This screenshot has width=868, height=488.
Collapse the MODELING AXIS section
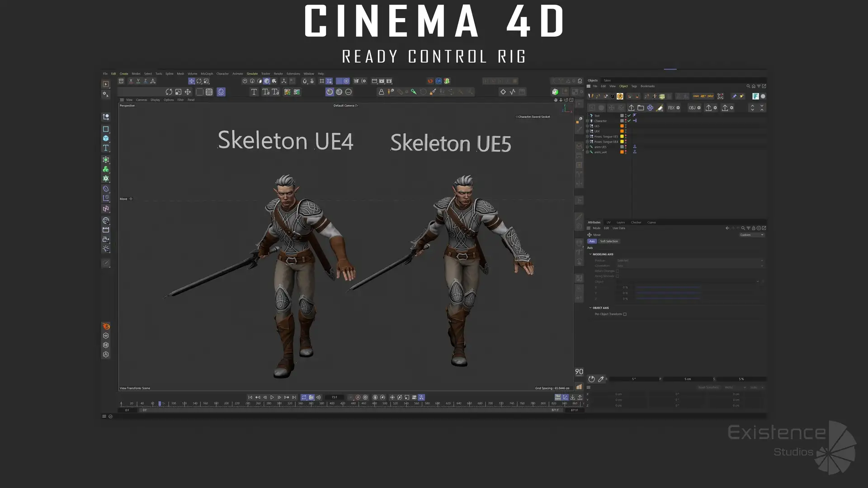590,254
